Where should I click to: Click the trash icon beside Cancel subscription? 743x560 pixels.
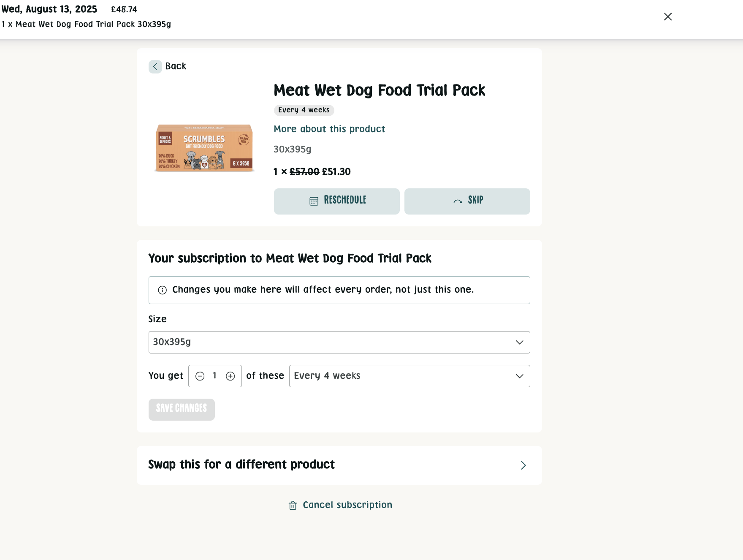point(293,505)
